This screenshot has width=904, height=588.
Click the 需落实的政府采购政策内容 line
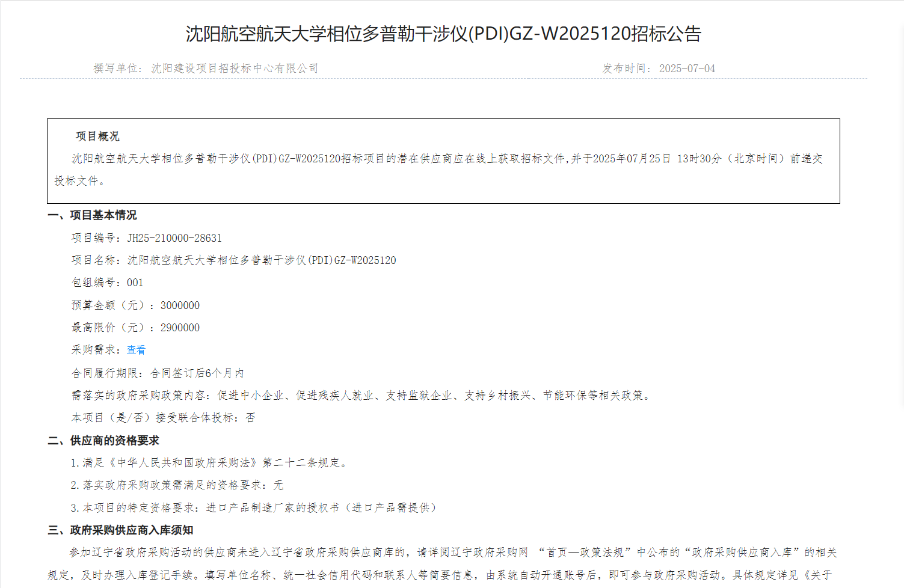coord(361,396)
